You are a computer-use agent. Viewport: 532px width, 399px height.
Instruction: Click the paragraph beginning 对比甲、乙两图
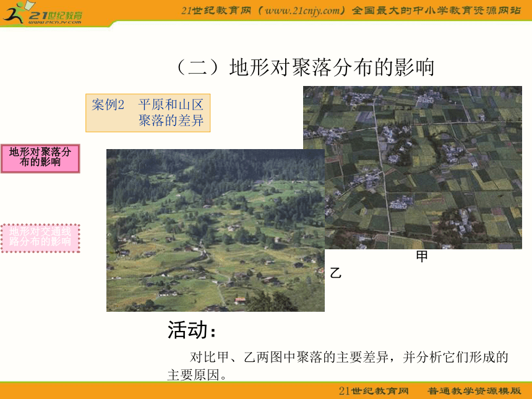[338, 366]
